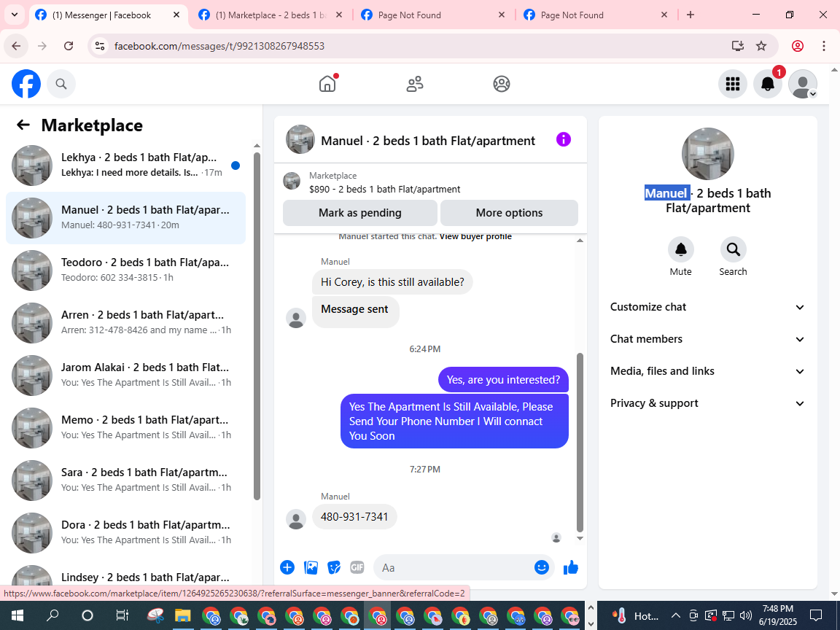Go back with the Marketplace arrow
The height and width of the screenshot is (630, 840).
(x=23, y=125)
